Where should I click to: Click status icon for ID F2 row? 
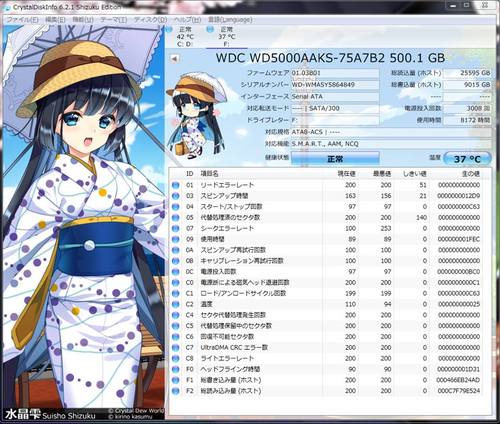tap(175, 391)
